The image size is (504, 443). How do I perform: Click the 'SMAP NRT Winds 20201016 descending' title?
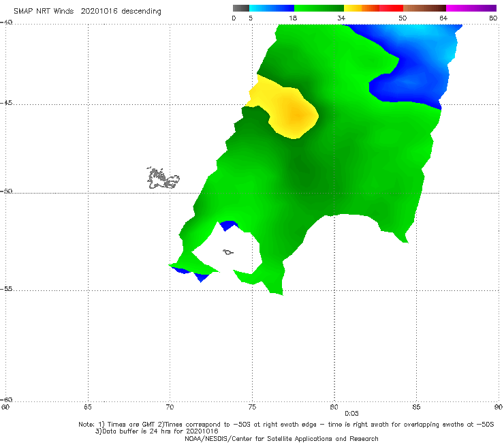(x=87, y=12)
